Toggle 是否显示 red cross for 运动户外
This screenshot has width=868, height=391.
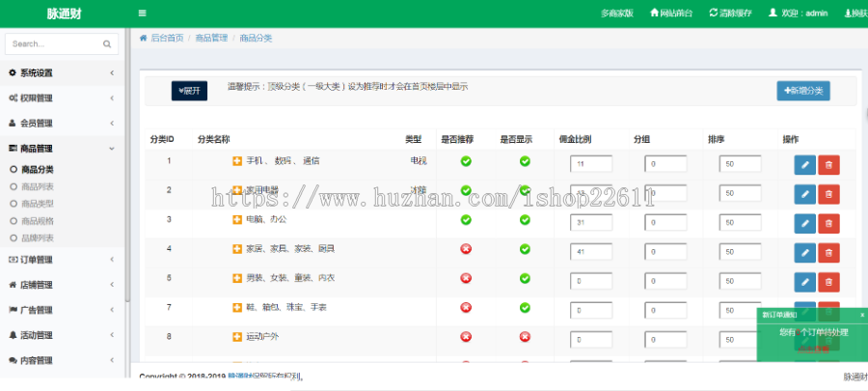point(525,337)
